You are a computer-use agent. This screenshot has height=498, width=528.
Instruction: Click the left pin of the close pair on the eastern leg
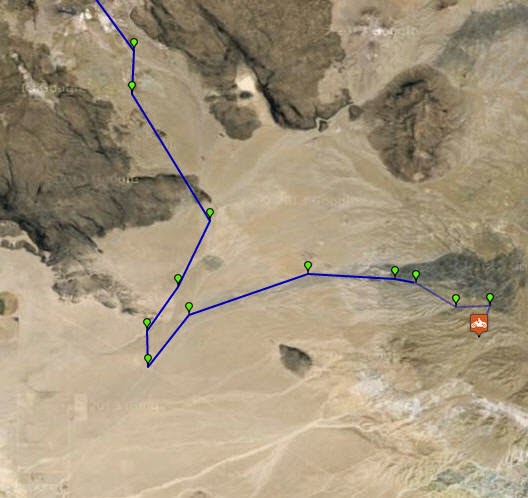pos(395,272)
